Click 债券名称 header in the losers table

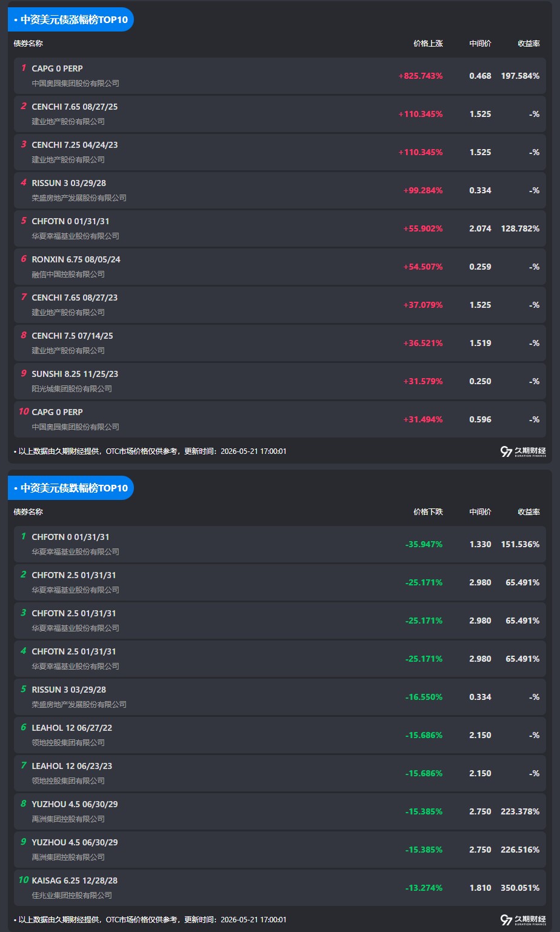pyautogui.click(x=28, y=512)
